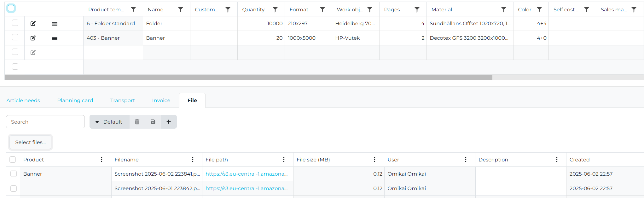Open the Banner file's amazon S3 link

click(247, 174)
